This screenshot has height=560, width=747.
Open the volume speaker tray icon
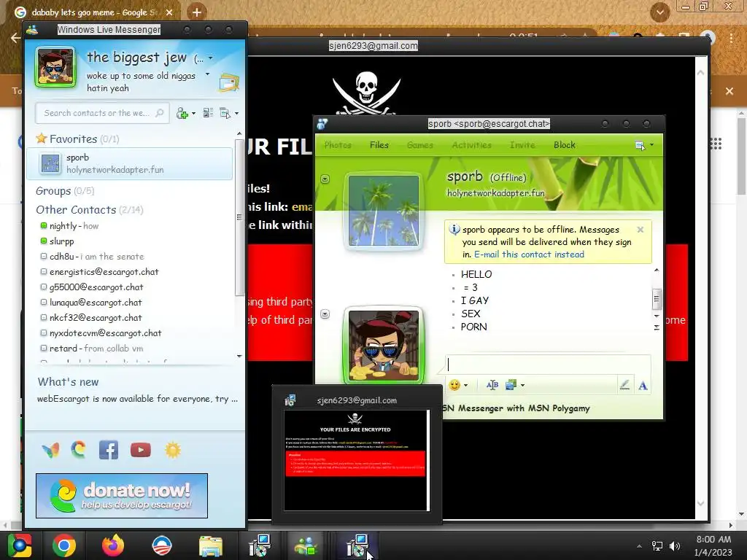coord(675,545)
